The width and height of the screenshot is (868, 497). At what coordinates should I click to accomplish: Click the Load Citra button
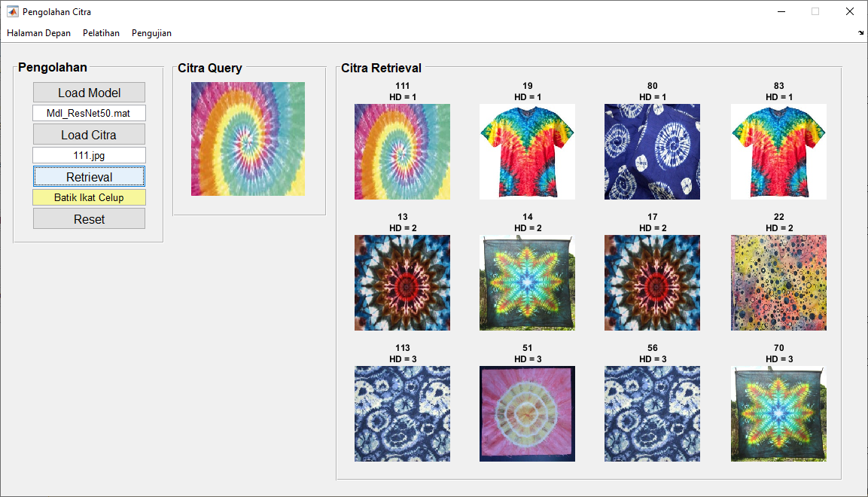[89, 135]
